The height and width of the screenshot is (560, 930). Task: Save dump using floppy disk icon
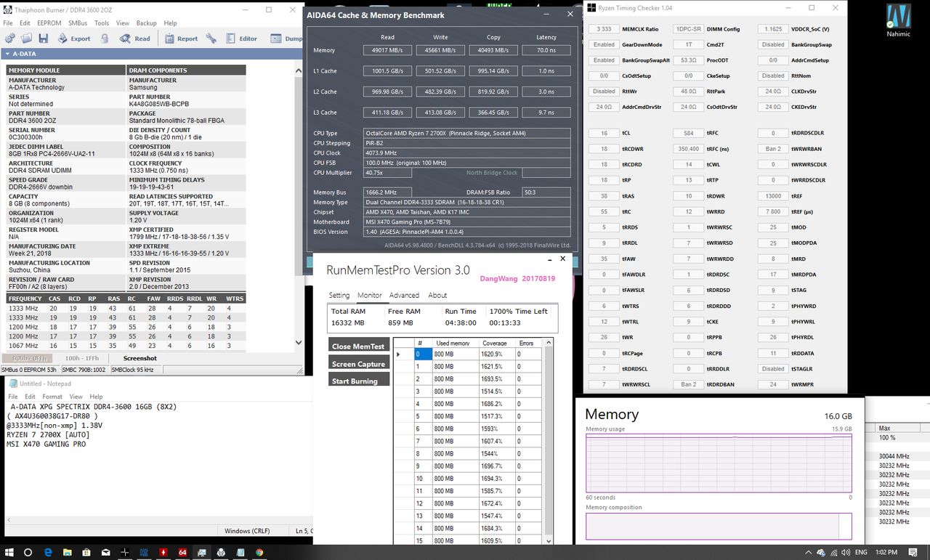[44, 38]
